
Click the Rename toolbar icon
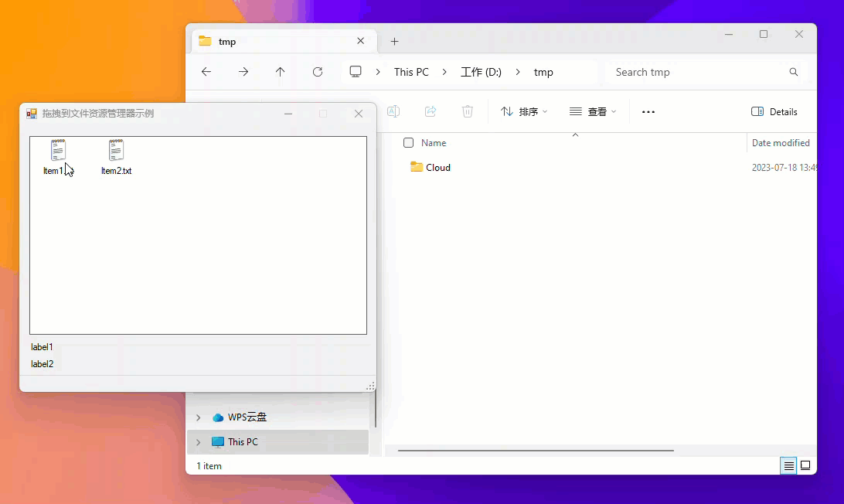[393, 111]
